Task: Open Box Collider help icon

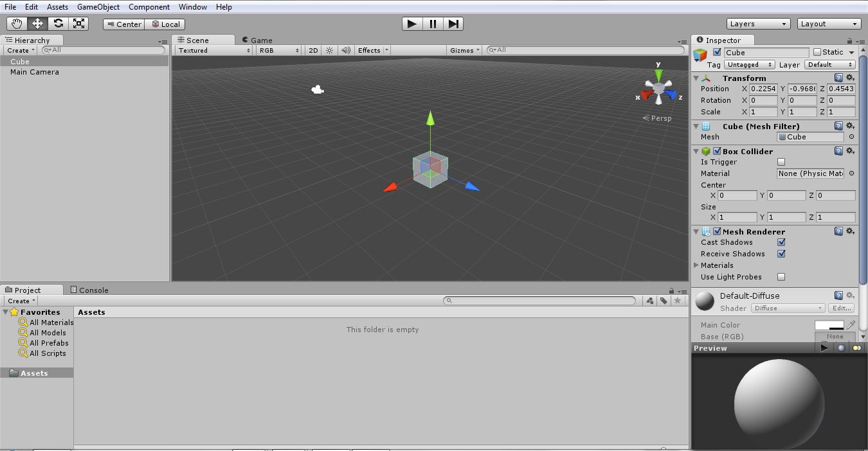Action: coord(838,151)
